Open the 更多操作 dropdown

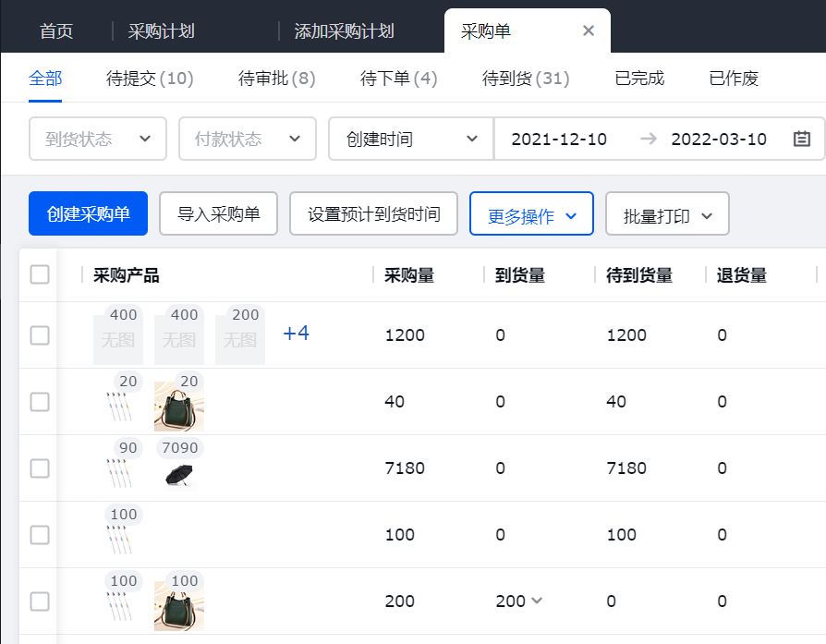[531, 213]
